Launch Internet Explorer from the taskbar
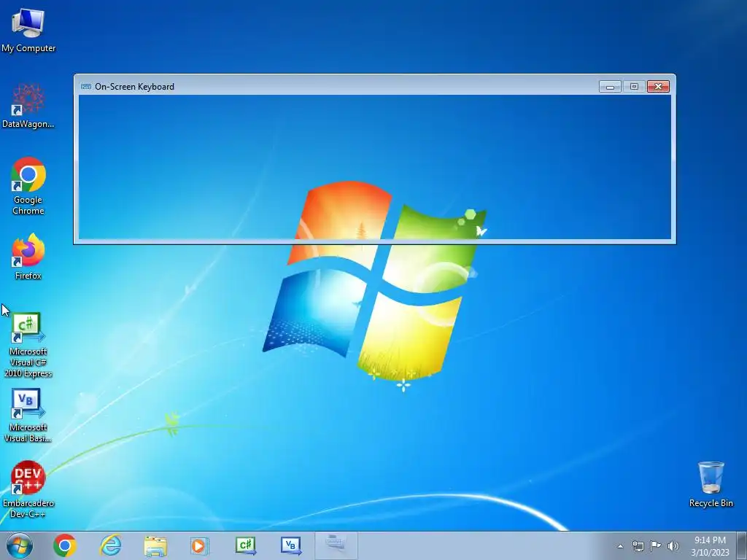Image resolution: width=747 pixels, height=560 pixels. click(110, 545)
